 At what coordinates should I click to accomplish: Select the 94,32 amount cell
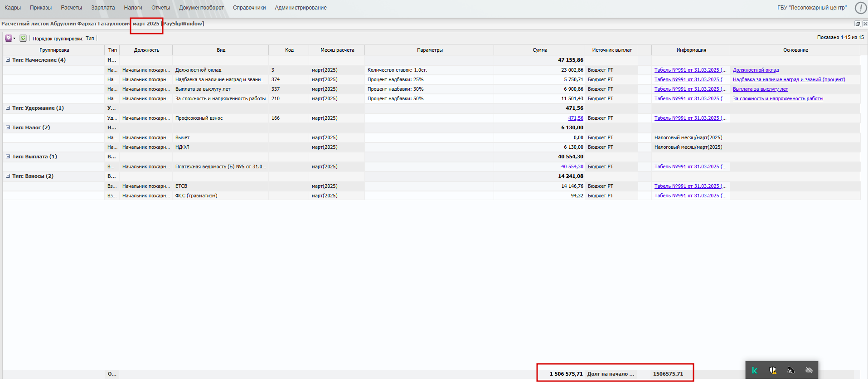point(539,196)
